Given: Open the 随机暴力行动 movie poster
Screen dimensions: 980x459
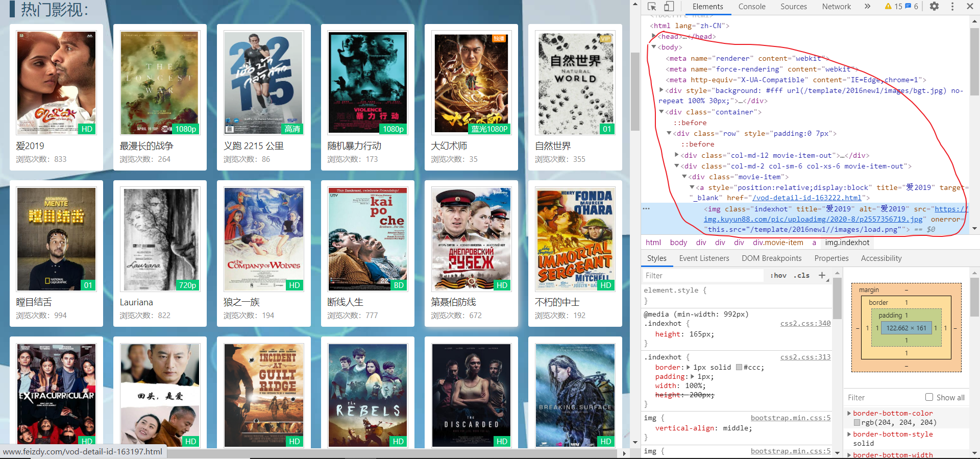Looking at the screenshot, I should [367, 82].
